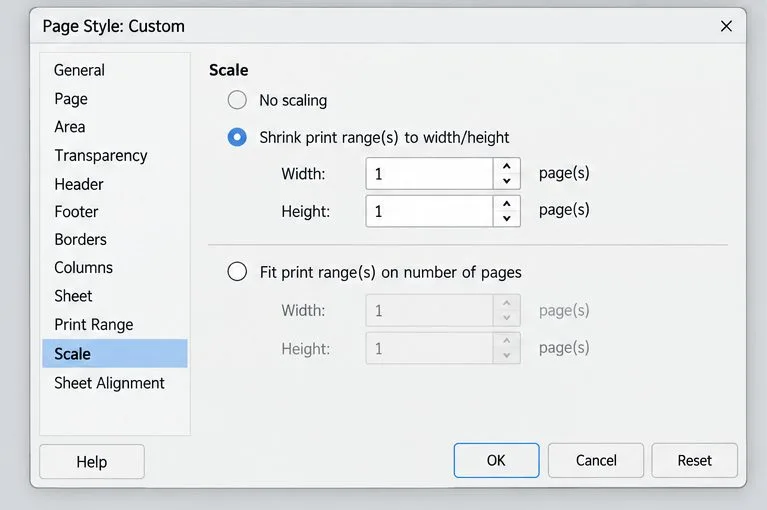This screenshot has width=767, height=510.
Task: Decrease Shrink Width page count with down arrow
Action: 507,181
